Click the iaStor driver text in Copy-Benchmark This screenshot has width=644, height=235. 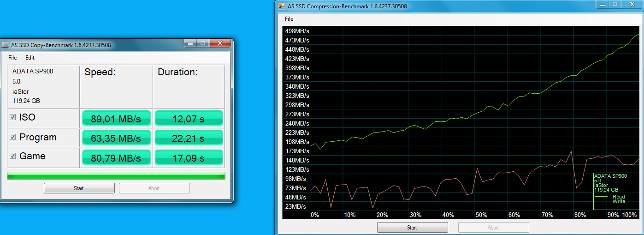pos(20,91)
